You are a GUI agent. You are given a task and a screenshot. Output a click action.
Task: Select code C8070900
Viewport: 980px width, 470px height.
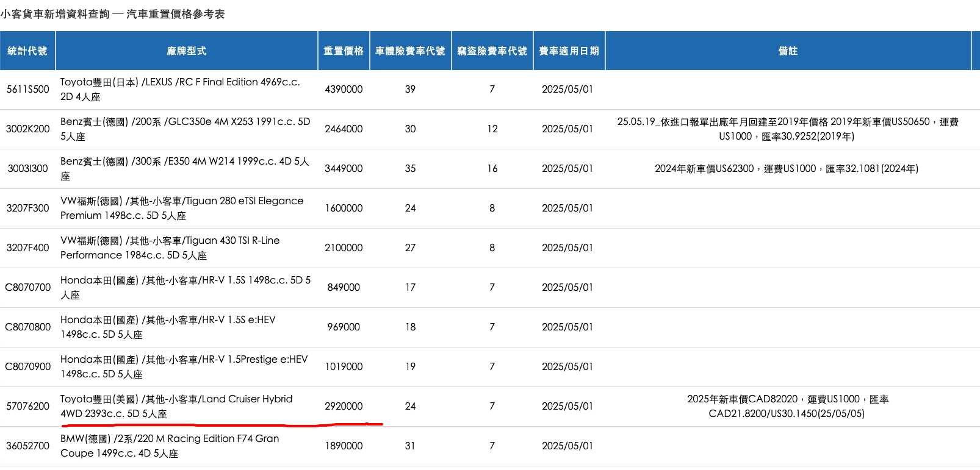27,366
